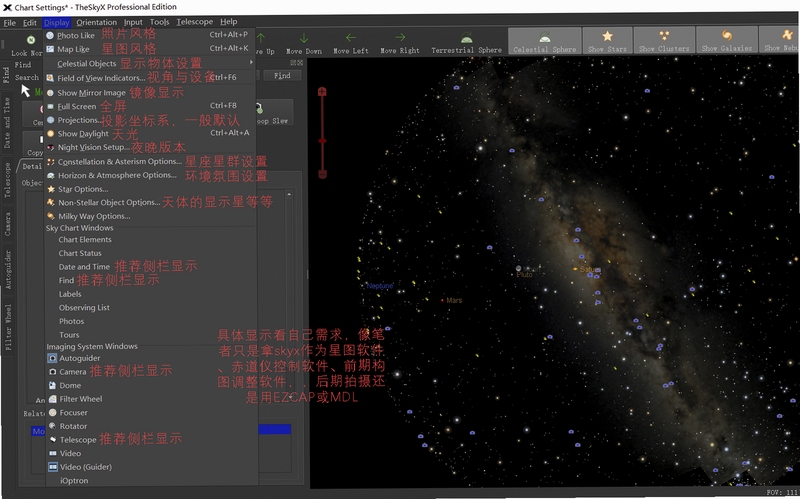Open Date and Time side tab
Screen dimensions: 800x499
(x=7, y=123)
